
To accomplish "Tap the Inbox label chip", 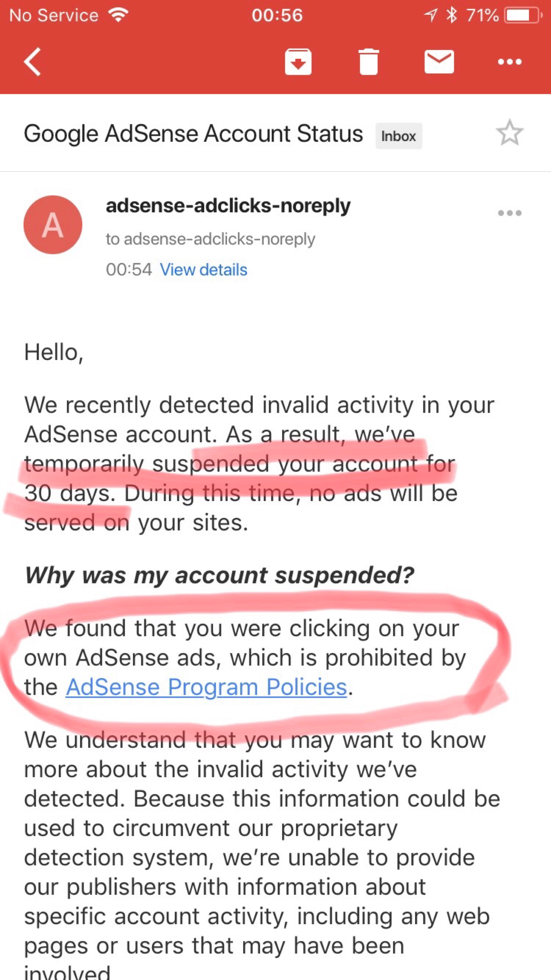I will click(399, 136).
